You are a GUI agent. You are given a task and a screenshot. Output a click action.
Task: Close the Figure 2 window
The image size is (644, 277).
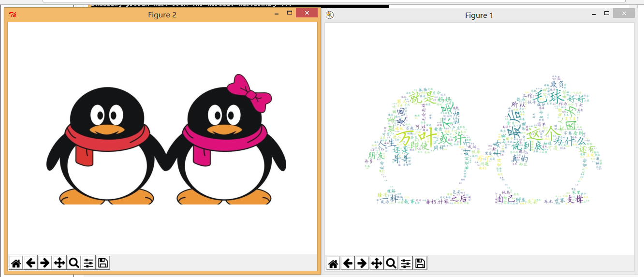[x=307, y=13]
